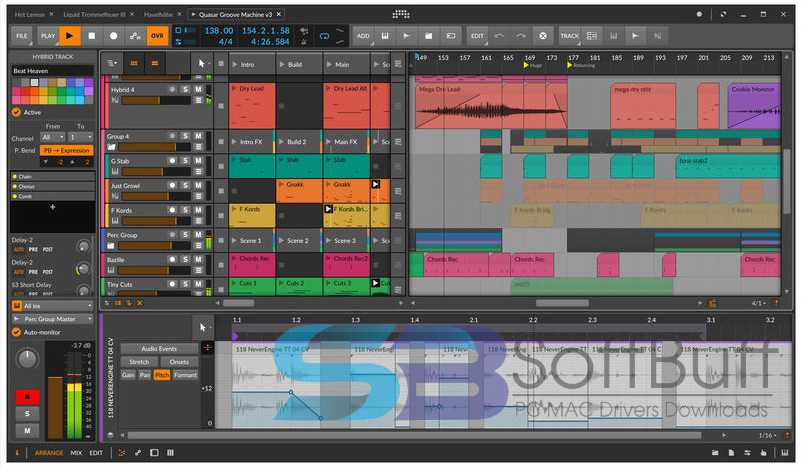Image resolution: width=801 pixels, height=467 pixels.
Task: Open the Channel To '1' dropdown
Action: (x=81, y=137)
